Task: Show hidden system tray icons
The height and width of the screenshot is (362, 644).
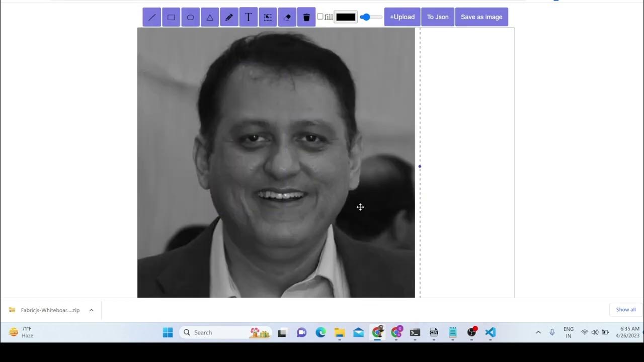Action: point(538,332)
